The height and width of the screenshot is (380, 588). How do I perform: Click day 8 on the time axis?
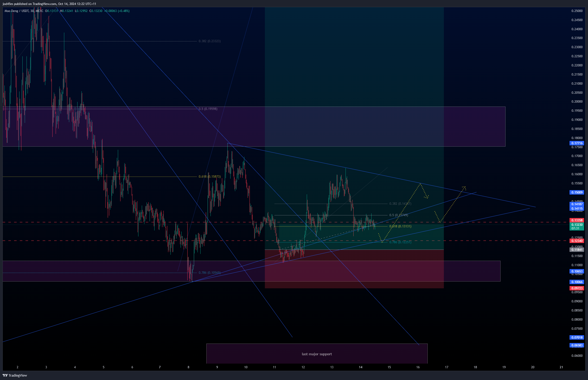point(188,367)
